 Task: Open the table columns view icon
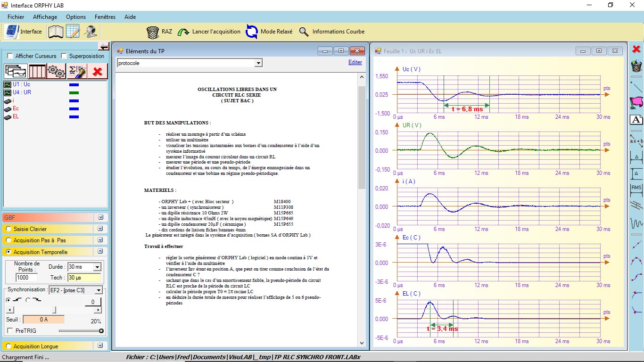tap(37, 71)
